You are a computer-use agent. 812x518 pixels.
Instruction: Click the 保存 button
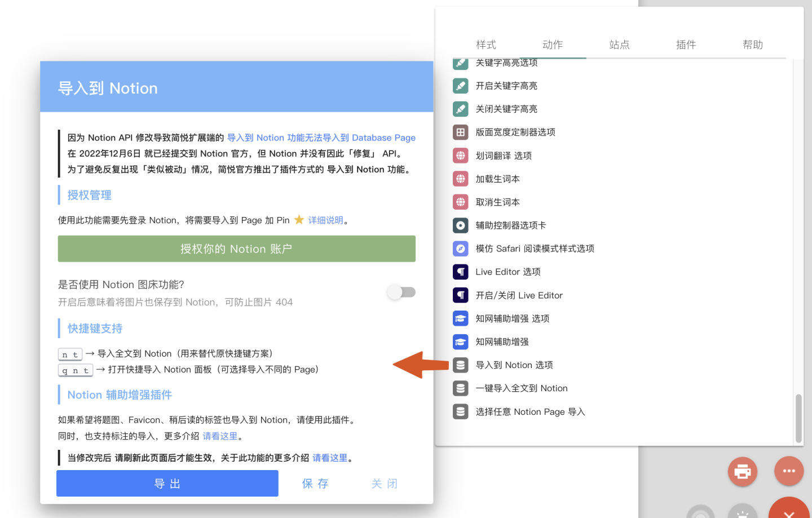click(315, 484)
